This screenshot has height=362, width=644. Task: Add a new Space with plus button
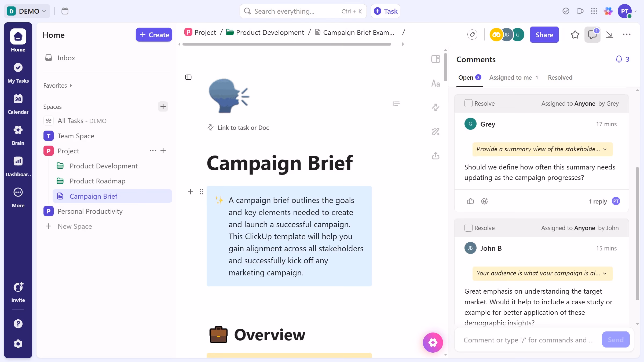[163, 106]
